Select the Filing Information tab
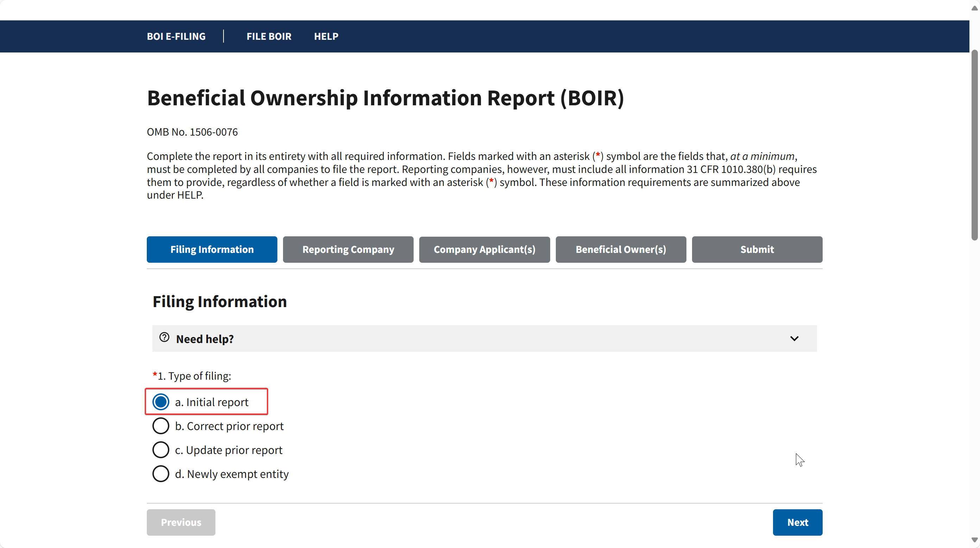The image size is (980, 548). click(212, 249)
